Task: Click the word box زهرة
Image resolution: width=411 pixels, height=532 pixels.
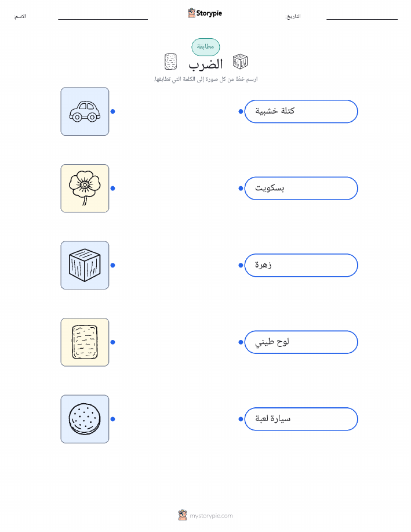Action: pyautogui.click(x=301, y=265)
